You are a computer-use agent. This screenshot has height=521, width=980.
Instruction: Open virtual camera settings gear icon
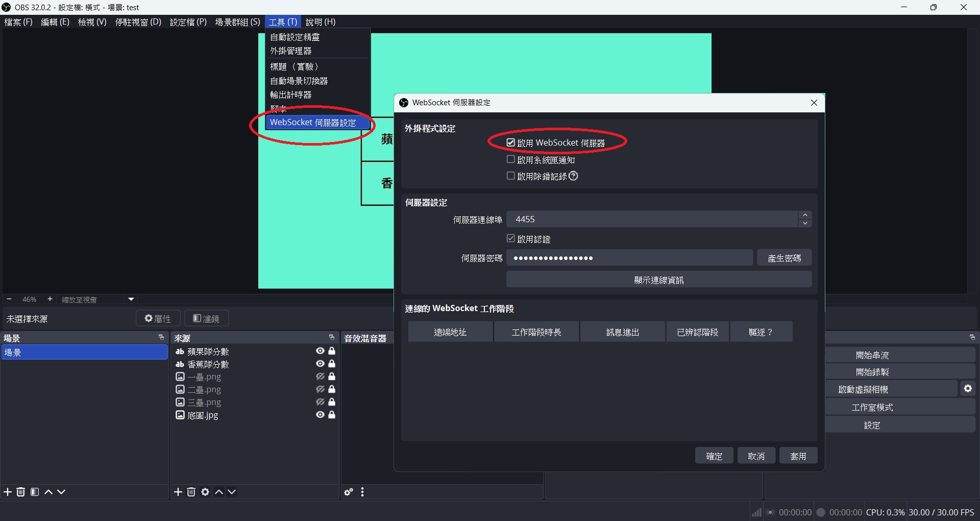click(968, 389)
